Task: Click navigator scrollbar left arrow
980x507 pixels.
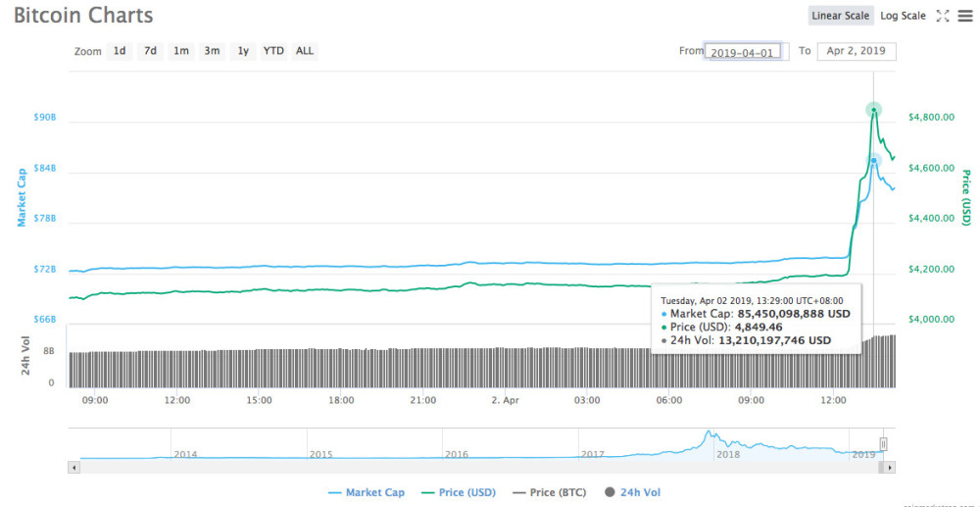Action: [73, 467]
